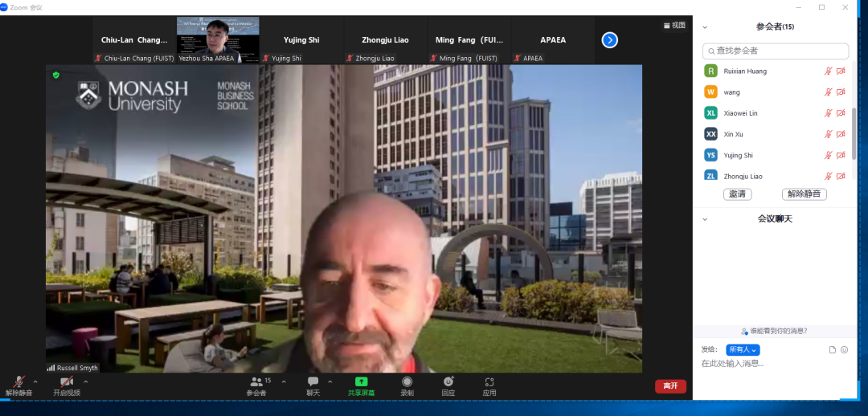
Task: Open the Apps (应用) icon
Action: 489,382
